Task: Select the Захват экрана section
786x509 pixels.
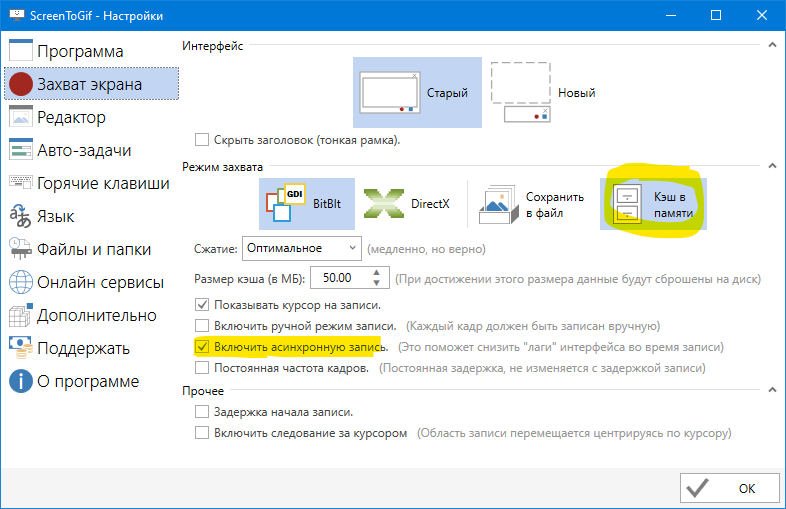Action: coord(91,84)
